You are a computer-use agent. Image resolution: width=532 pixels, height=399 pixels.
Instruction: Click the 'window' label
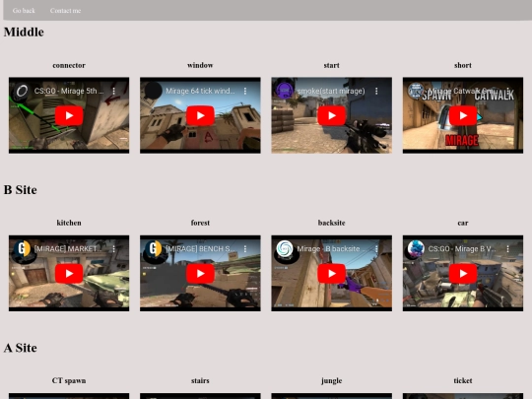pyautogui.click(x=200, y=65)
